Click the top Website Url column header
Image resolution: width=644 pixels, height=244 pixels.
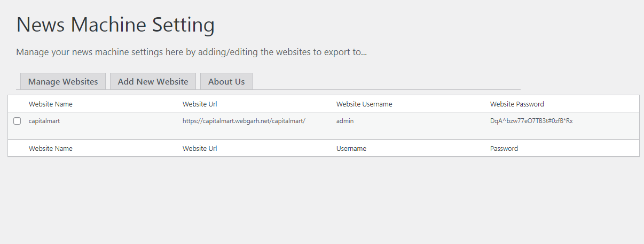[200, 104]
